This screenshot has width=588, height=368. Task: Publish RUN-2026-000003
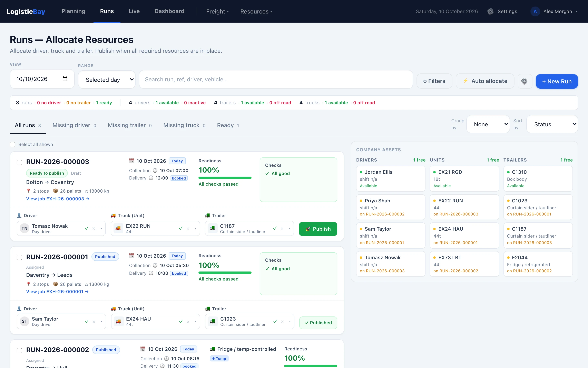click(x=318, y=229)
